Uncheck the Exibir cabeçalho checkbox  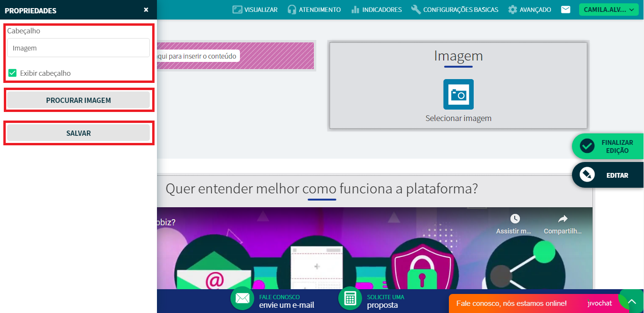pyautogui.click(x=13, y=73)
